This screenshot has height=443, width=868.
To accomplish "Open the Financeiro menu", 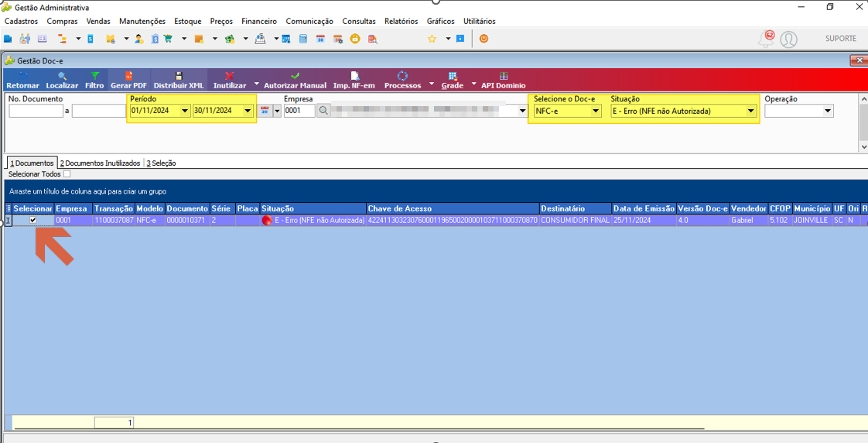I will 259,21.
